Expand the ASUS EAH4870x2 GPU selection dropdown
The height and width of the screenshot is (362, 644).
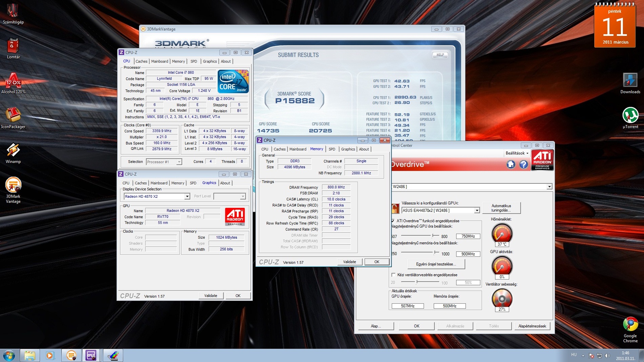click(x=477, y=211)
